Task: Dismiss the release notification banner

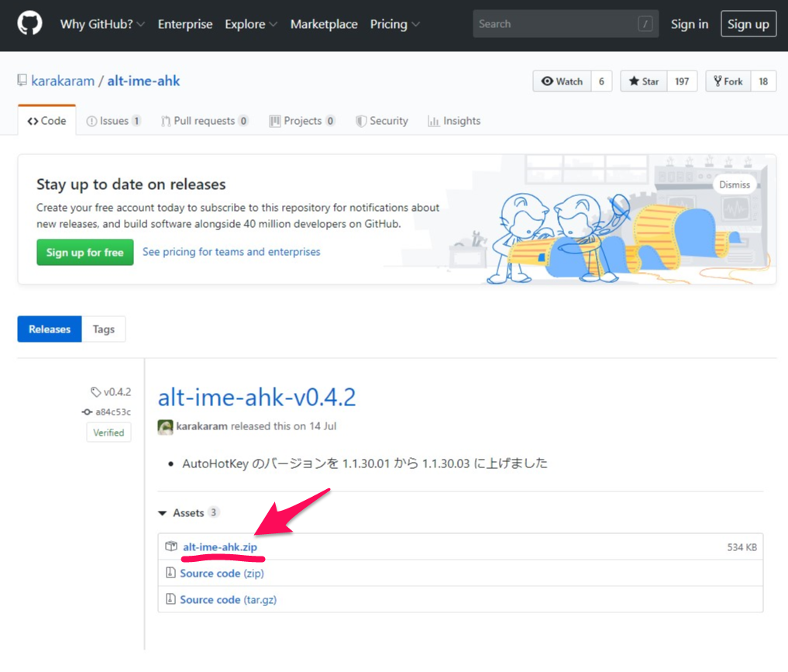Action: click(734, 185)
